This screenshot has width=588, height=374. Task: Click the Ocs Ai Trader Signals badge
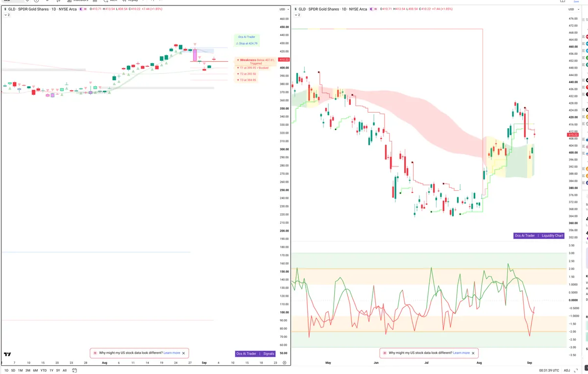255,353
